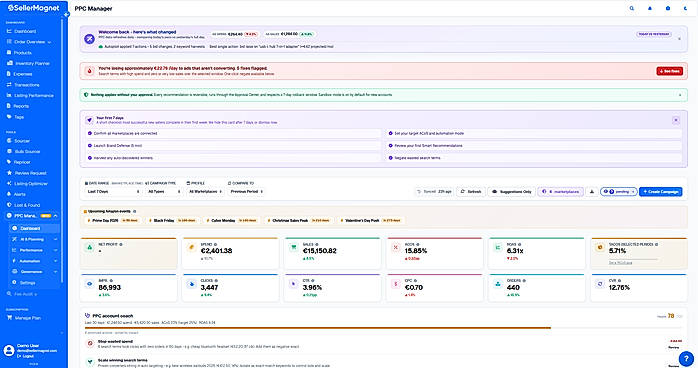698x368 pixels.
Task: Click the Refresh button
Action: (471, 191)
